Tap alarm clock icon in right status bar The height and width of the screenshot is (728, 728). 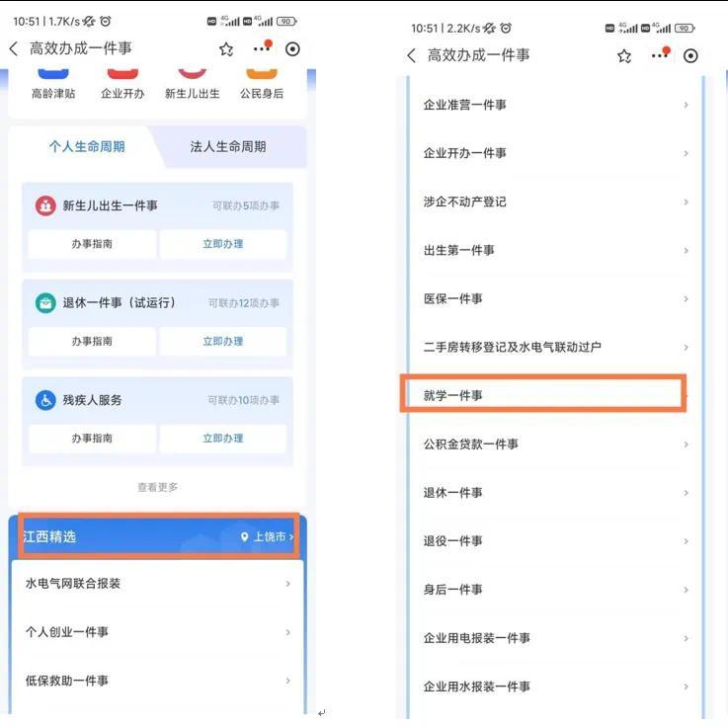(x=506, y=28)
